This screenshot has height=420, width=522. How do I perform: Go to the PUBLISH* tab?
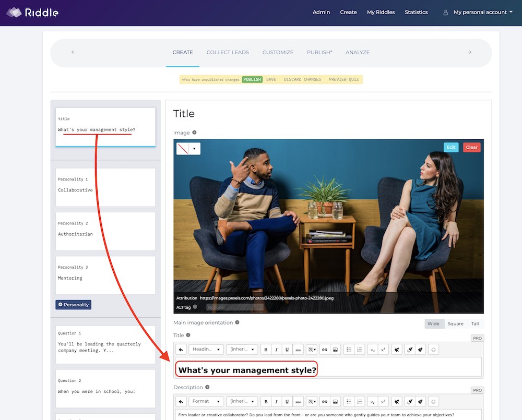click(x=319, y=52)
